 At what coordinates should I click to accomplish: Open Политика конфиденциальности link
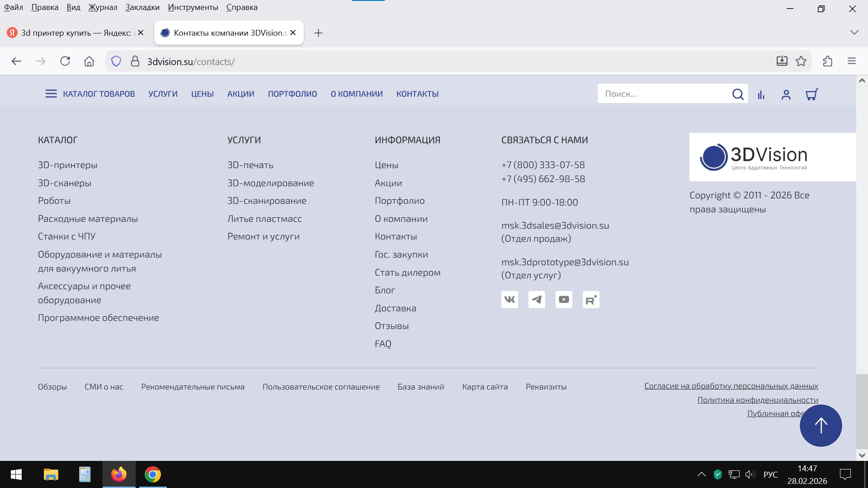(x=757, y=400)
